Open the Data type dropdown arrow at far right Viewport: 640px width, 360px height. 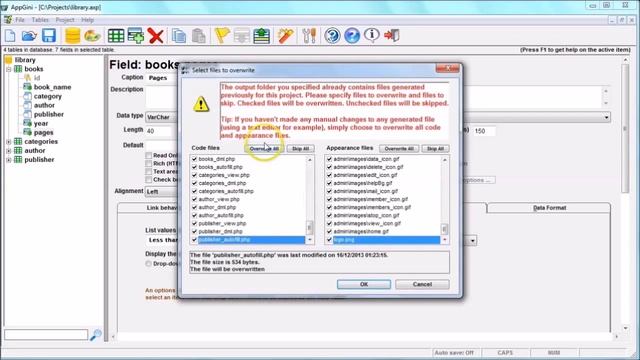tap(606, 118)
